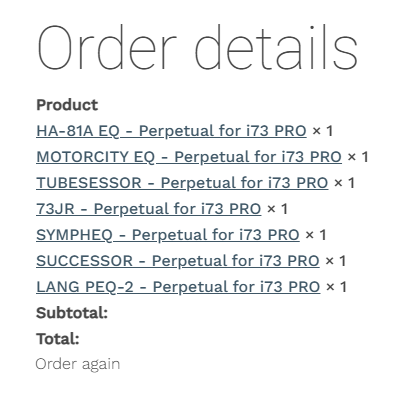Visit the SYMPHEQ Perpetual product link
This screenshot has width=419, height=393.
[168, 235]
